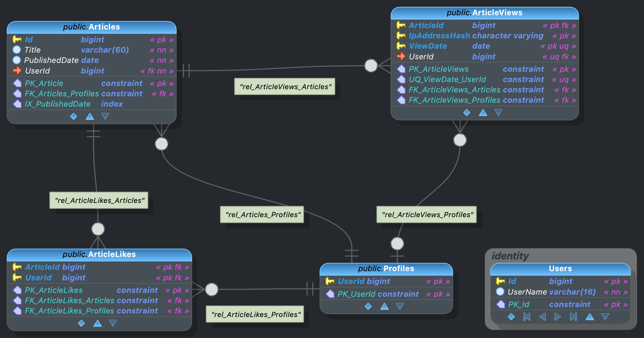Select the public.ArticleLikes table header
This screenshot has height=338, width=644.
[x=99, y=254]
